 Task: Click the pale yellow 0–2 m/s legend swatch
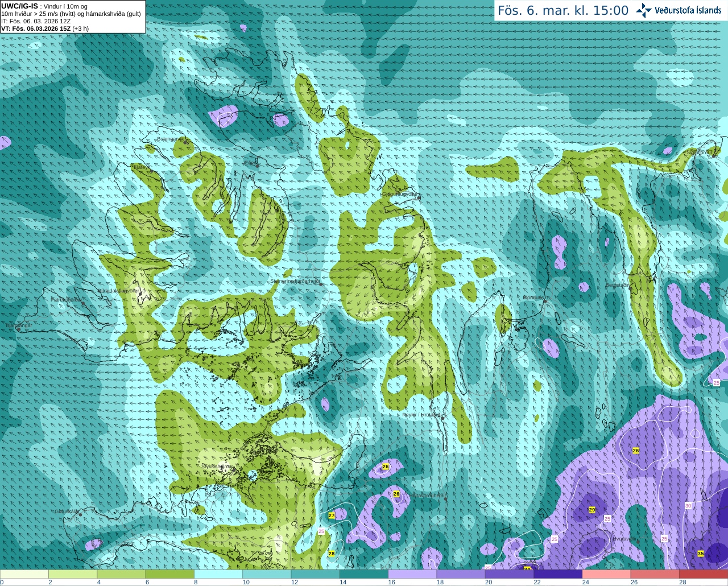click(24, 574)
